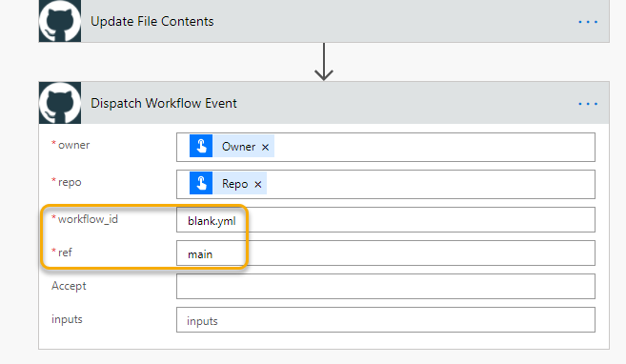Click the repo field label
The image size is (626, 364).
click(70, 182)
